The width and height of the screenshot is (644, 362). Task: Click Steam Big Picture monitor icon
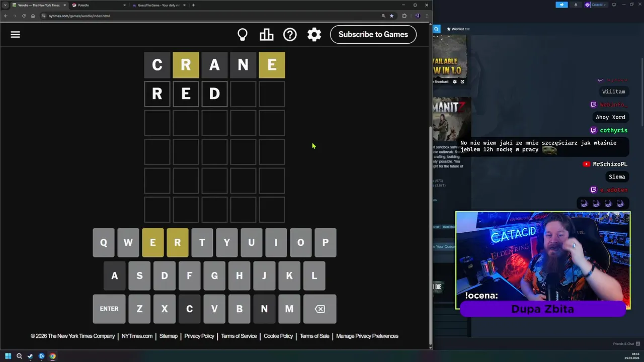tap(613, 5)
